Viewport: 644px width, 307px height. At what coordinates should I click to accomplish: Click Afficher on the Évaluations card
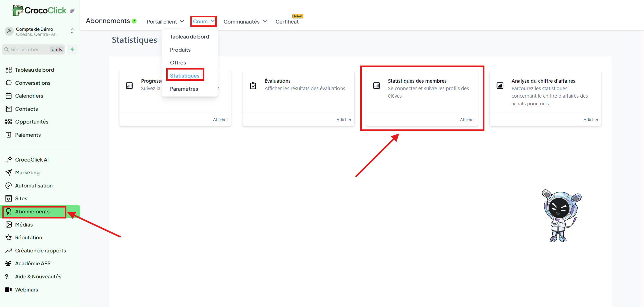344,120
